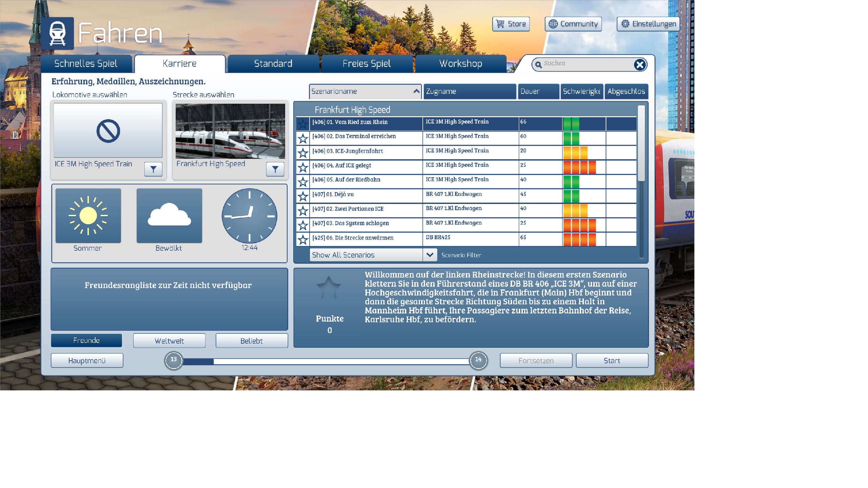Sort list by Dauer column
This screenshot has width=868, height=488.
point(538,91)
